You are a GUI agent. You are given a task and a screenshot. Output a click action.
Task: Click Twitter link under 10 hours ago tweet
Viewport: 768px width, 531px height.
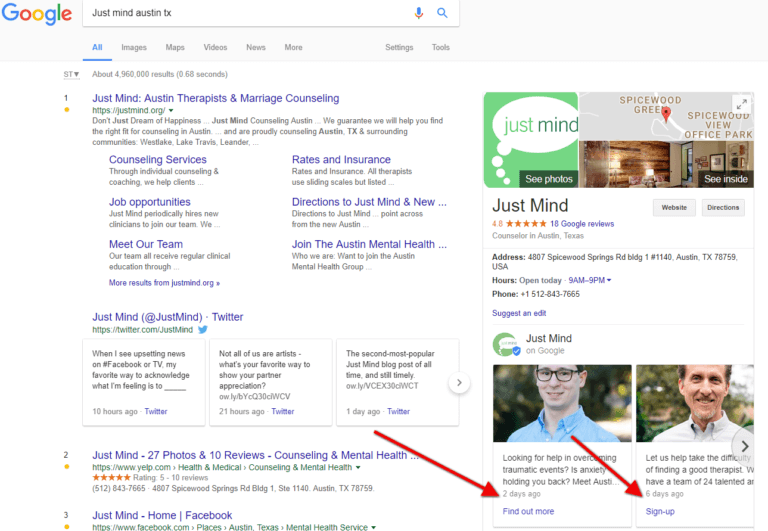(156, 411)
